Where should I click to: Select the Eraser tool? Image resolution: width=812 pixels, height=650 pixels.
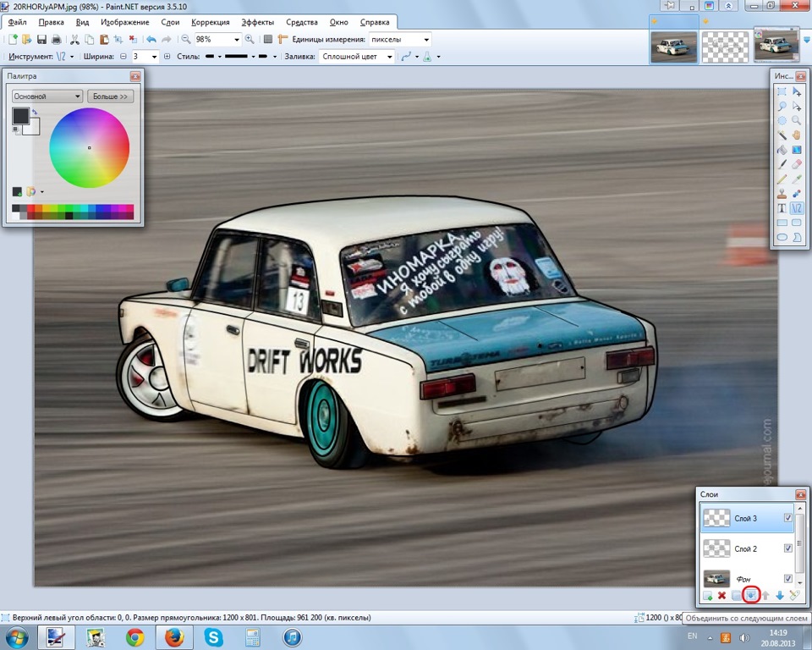(797, 164)
